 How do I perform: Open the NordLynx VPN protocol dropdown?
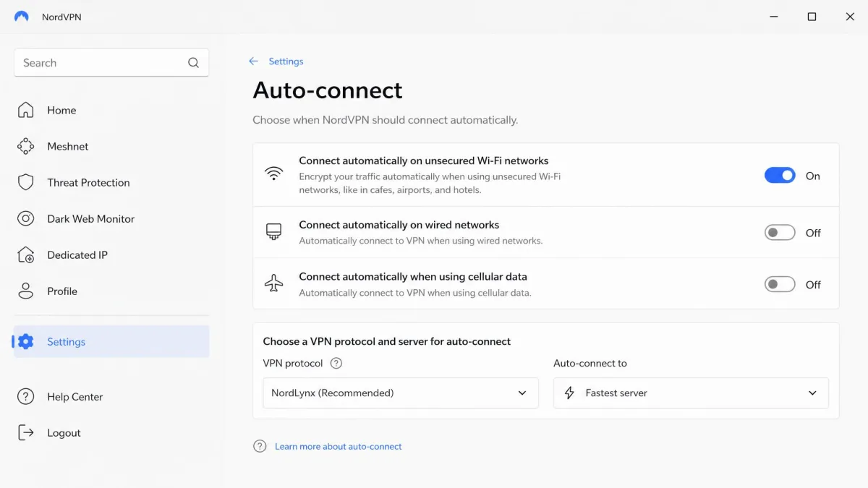click(x=401, y=393)
